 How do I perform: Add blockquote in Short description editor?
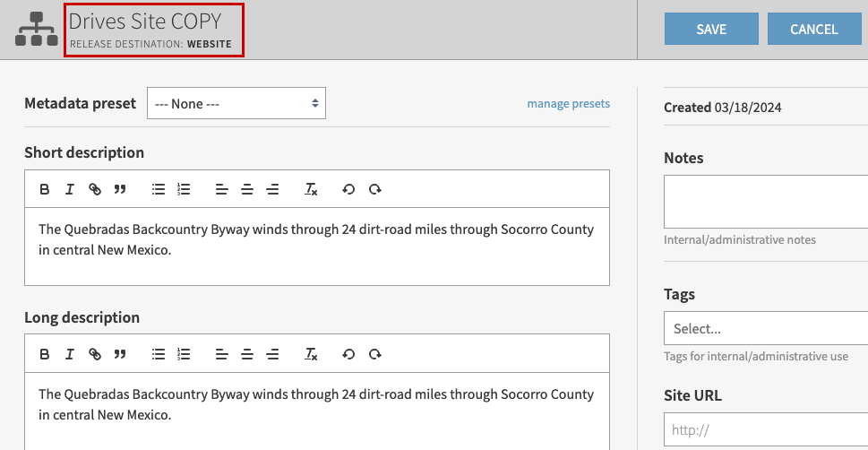pyautogui.click(x=120, y=189)
